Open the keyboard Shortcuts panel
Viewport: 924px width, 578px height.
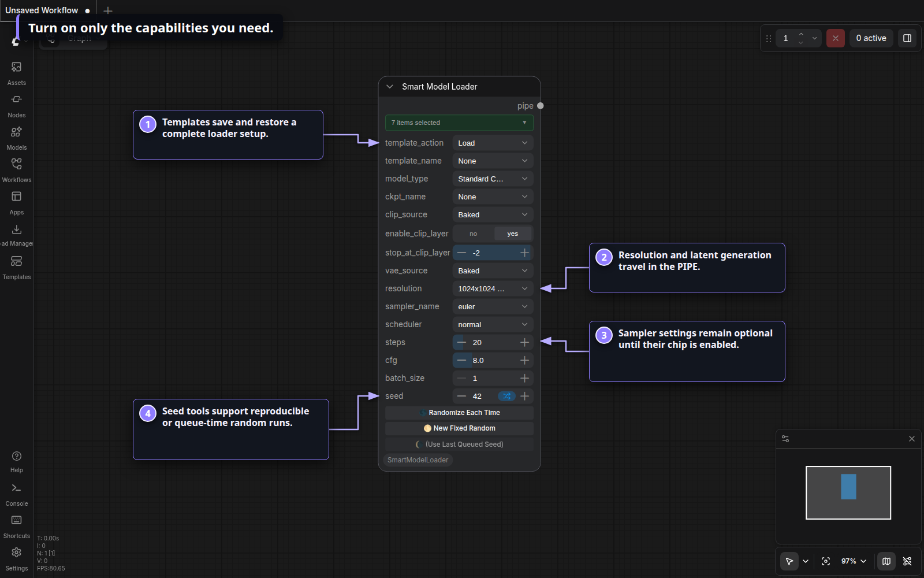pos(16,527)
